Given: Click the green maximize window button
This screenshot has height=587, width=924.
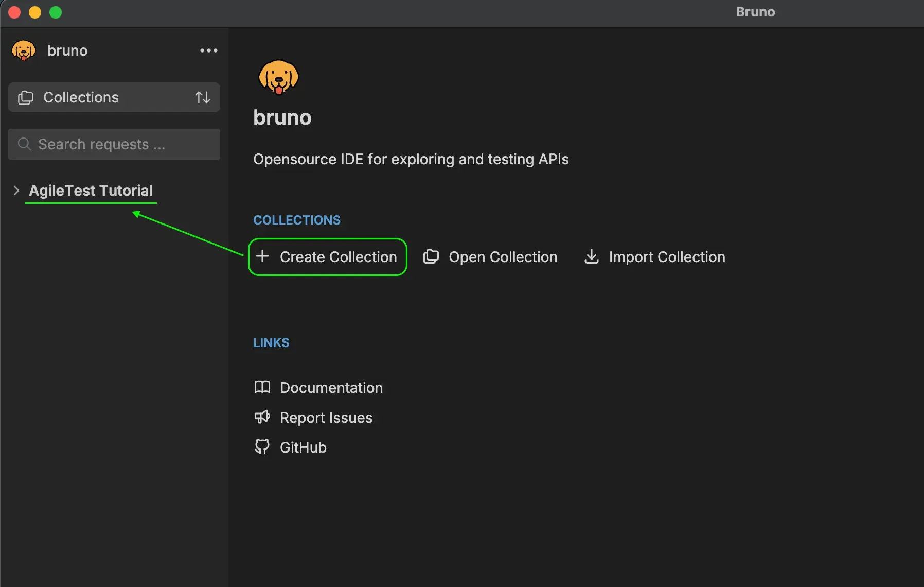Looking at the screenshot, I should tap(56, 12).
